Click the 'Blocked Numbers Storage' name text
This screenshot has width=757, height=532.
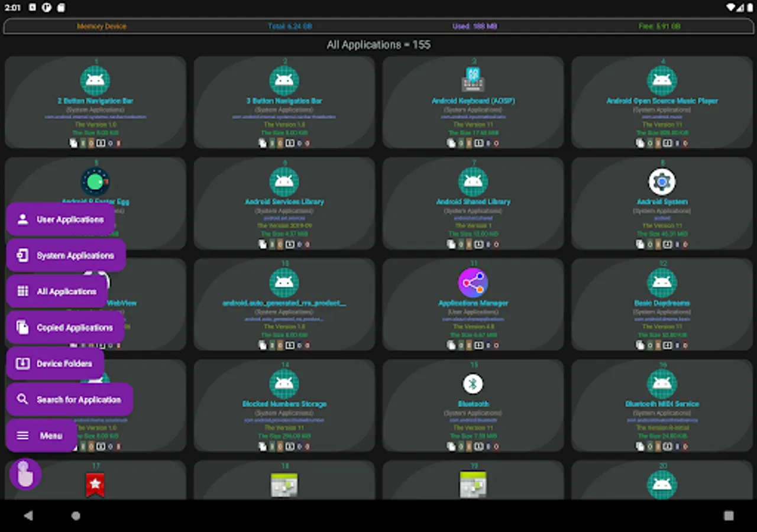tap(284, 404)
